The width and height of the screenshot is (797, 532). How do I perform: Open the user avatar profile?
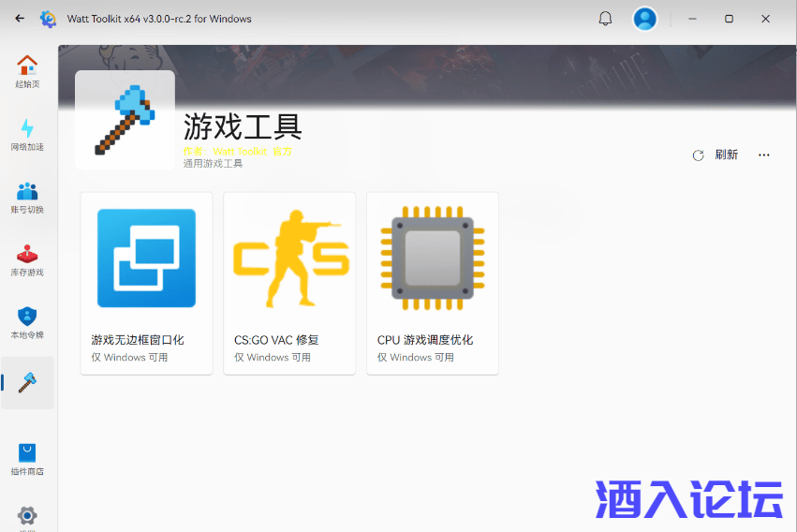(644, 19)
